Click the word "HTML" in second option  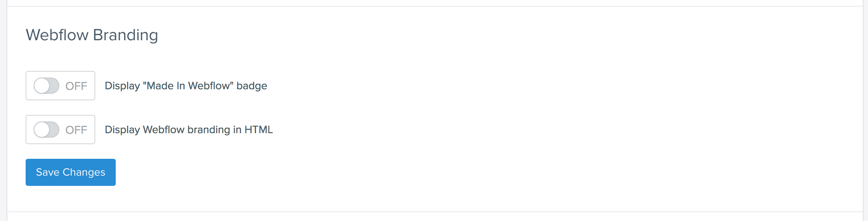click(259, 130)
